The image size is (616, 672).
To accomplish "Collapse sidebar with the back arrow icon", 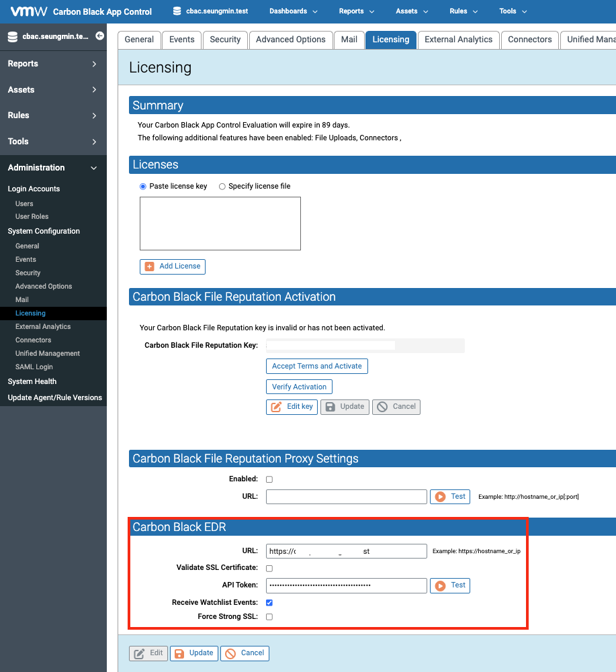I will [x=99, y=36].
